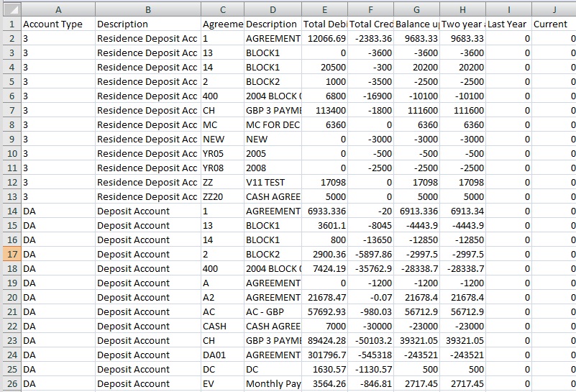
Task: Select column A header
Action: pyautogui.click(x=58, y=10)
